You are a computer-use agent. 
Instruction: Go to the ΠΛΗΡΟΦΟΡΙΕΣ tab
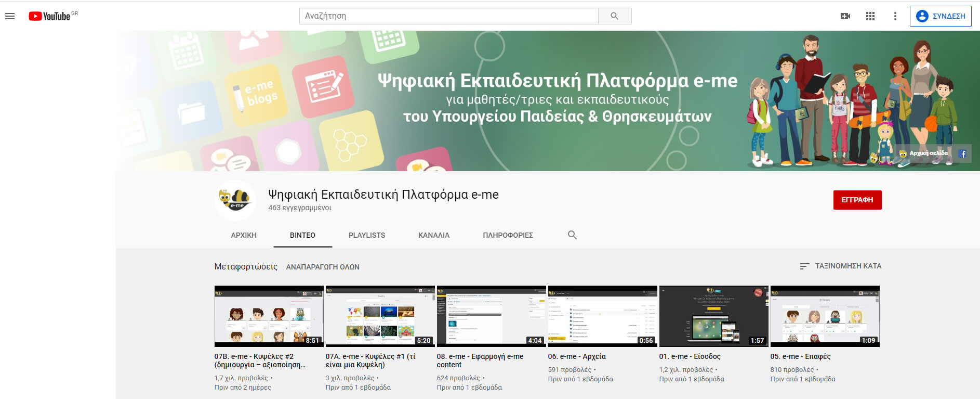click(508, 235)
